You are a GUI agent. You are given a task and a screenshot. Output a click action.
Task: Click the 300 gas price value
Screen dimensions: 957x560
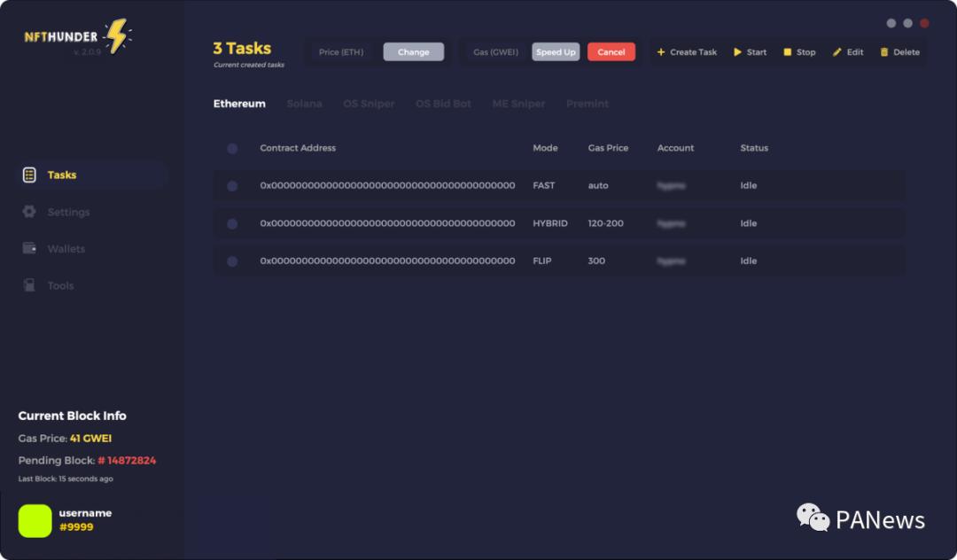[596, 261]
